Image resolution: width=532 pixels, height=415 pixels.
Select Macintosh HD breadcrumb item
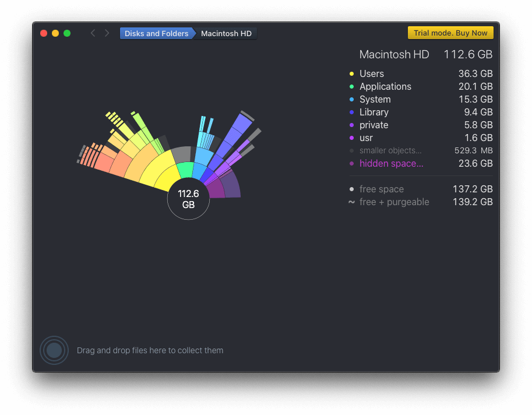pyautogui.click(x=226, y=33)
